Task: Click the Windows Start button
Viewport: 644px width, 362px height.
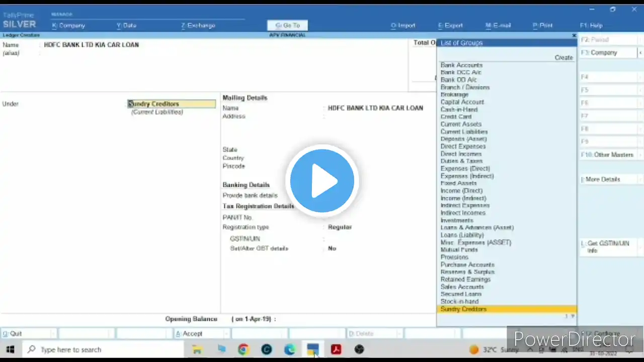Action: tap(10, 349)
